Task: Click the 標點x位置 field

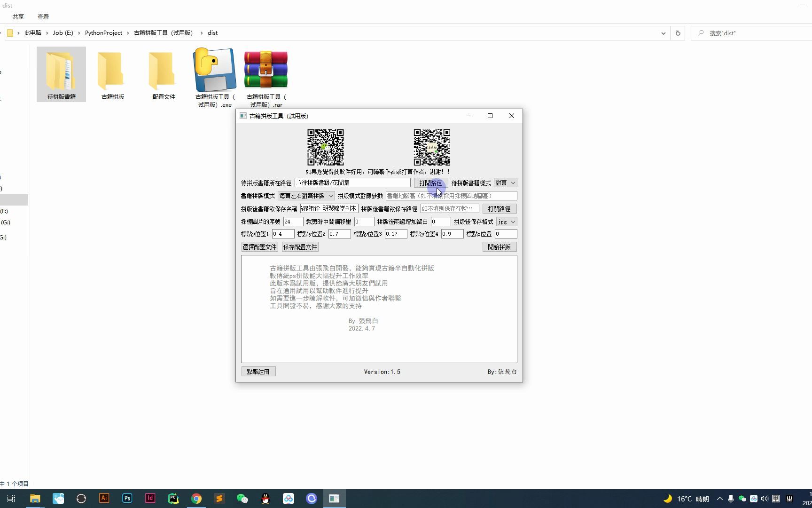Action: tap(506, 234)
